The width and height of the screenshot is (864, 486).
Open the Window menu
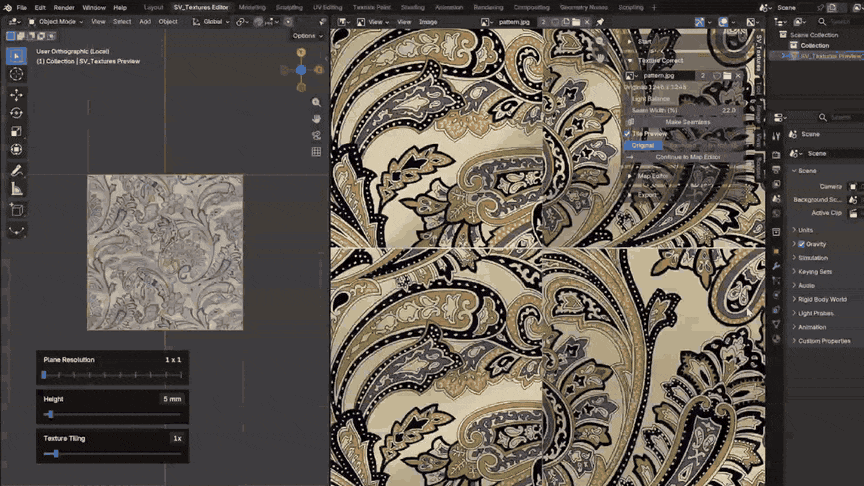click(94, 8)
